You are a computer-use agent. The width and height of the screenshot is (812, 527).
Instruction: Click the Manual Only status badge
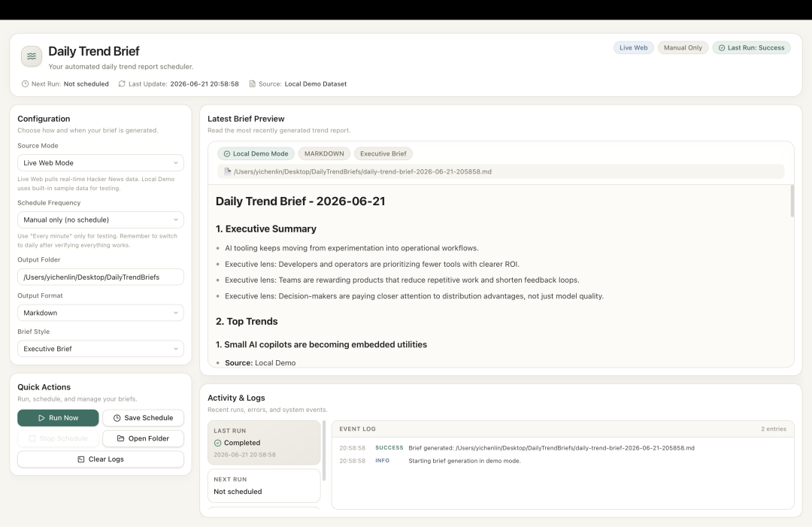click(683, 47)
